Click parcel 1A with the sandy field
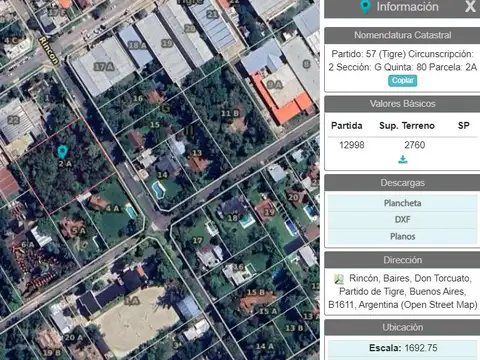 point(132,301)
